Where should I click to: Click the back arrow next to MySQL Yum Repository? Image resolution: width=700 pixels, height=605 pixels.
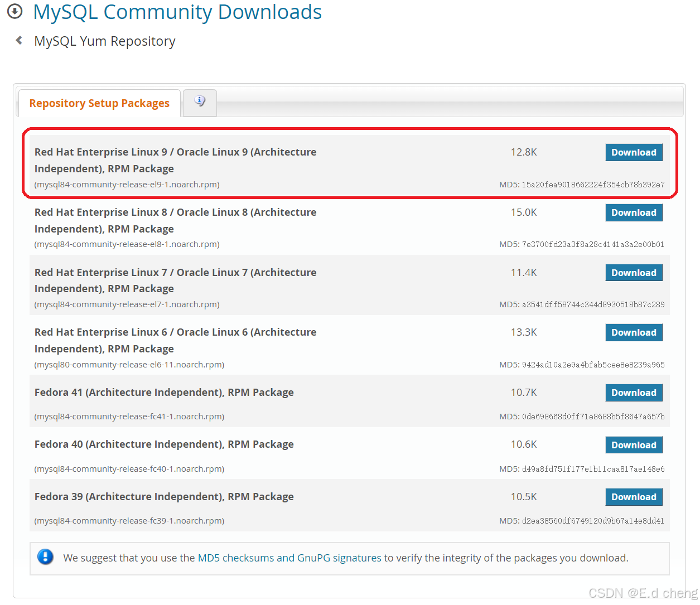tap(19, 40)
